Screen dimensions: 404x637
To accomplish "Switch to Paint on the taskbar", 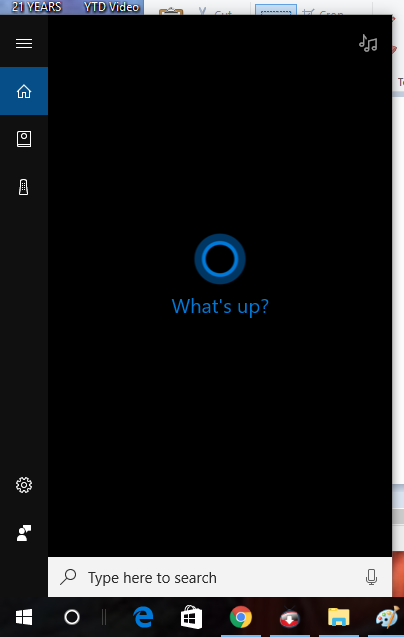I will point(387,617).
